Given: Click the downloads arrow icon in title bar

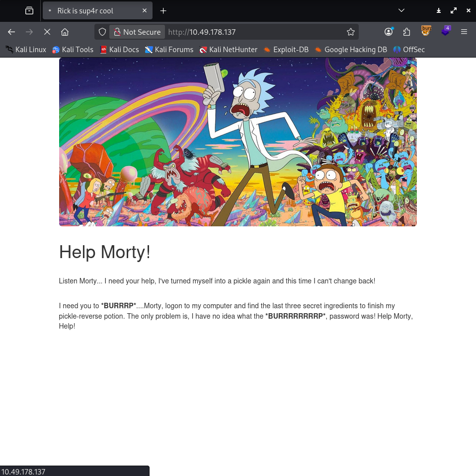Looking at the screenshot, I should click(x=439, y=10).
